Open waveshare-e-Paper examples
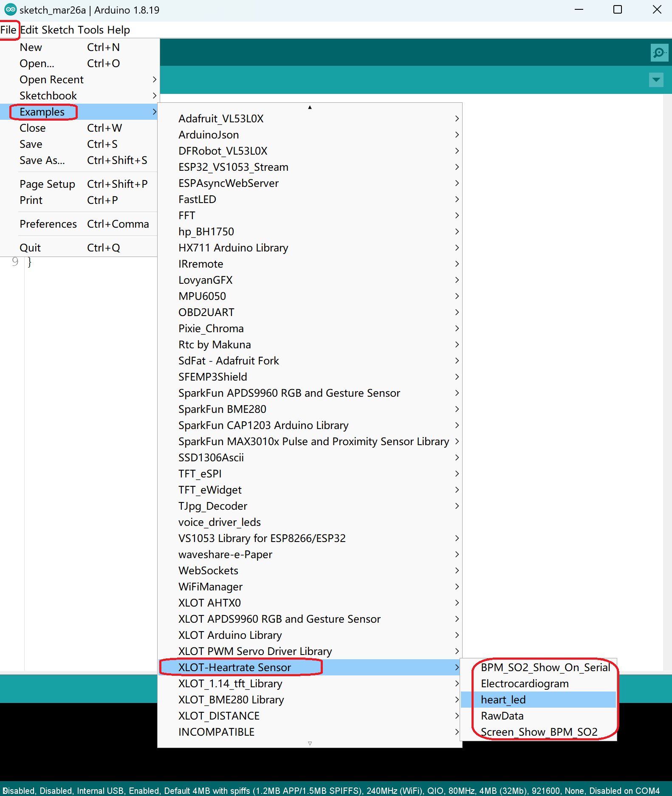 tap(310, 554)
